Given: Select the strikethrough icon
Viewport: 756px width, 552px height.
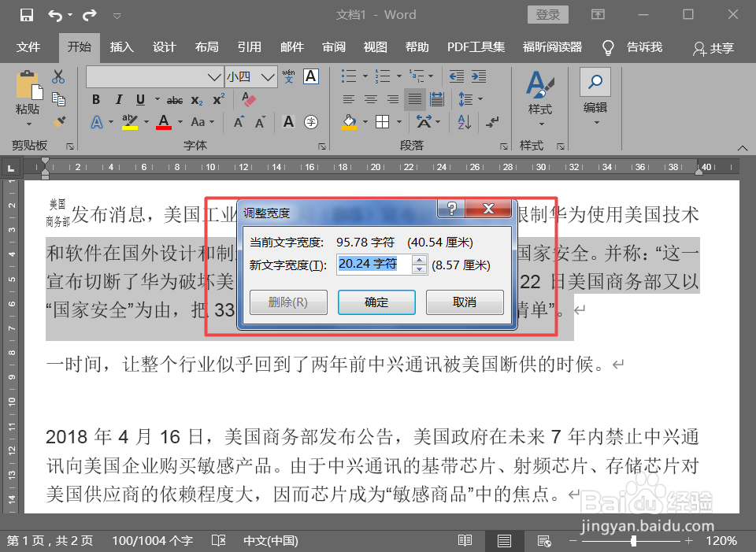Looking at the screenshot, I should pos(175,100).
